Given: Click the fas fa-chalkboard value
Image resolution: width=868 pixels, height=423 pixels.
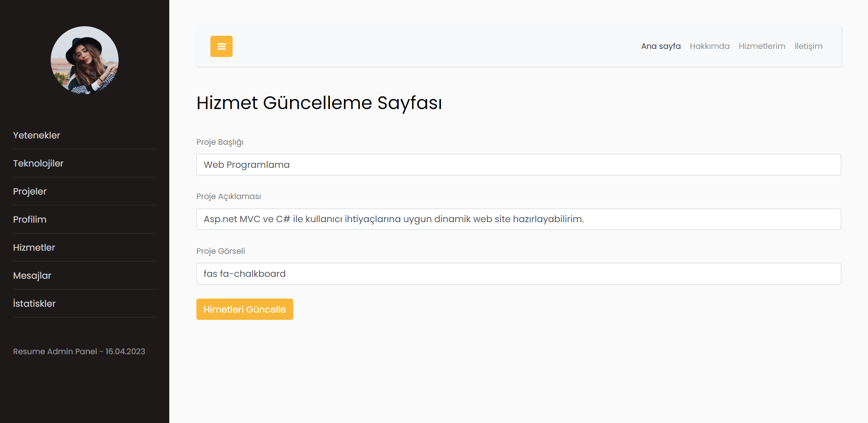Looking at the screenshot, I should (x=244, y=274).
